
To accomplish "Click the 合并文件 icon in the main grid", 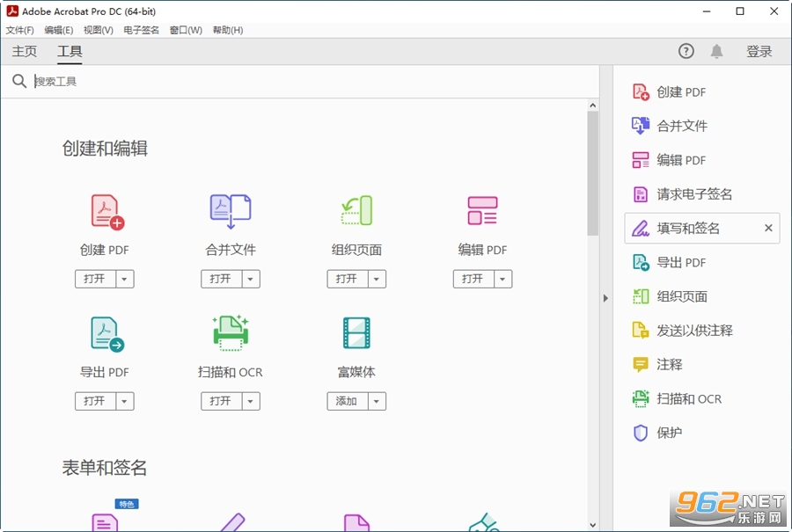I will (231, 212).
